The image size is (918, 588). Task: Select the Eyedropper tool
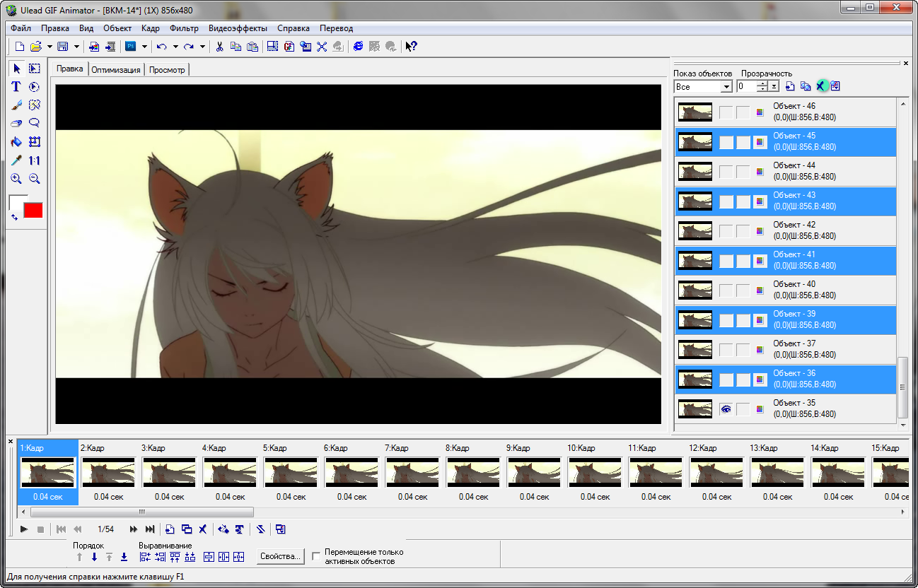pos(16,160)
